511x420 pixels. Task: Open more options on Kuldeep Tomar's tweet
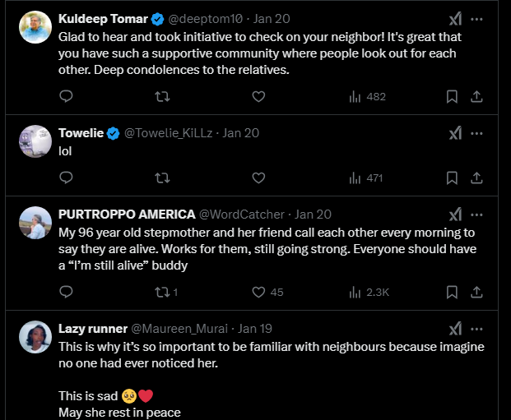click(x=476, y=19)
